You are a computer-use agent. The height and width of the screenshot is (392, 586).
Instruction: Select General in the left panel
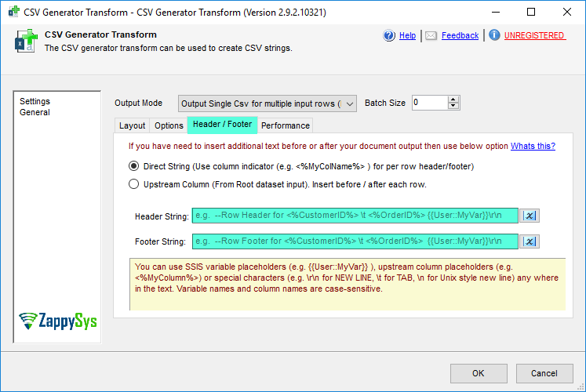tap(35, 112)
